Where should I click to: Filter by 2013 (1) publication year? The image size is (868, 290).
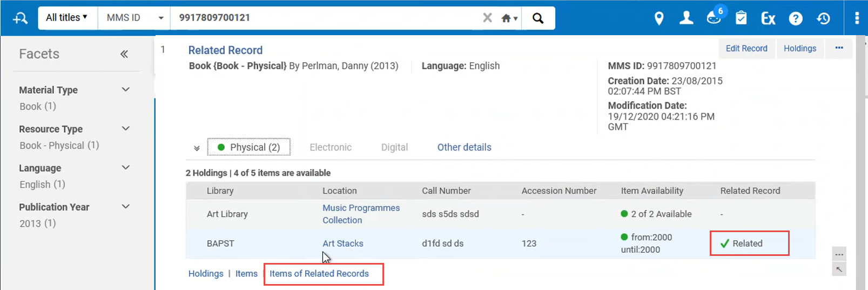coord(38,223)
